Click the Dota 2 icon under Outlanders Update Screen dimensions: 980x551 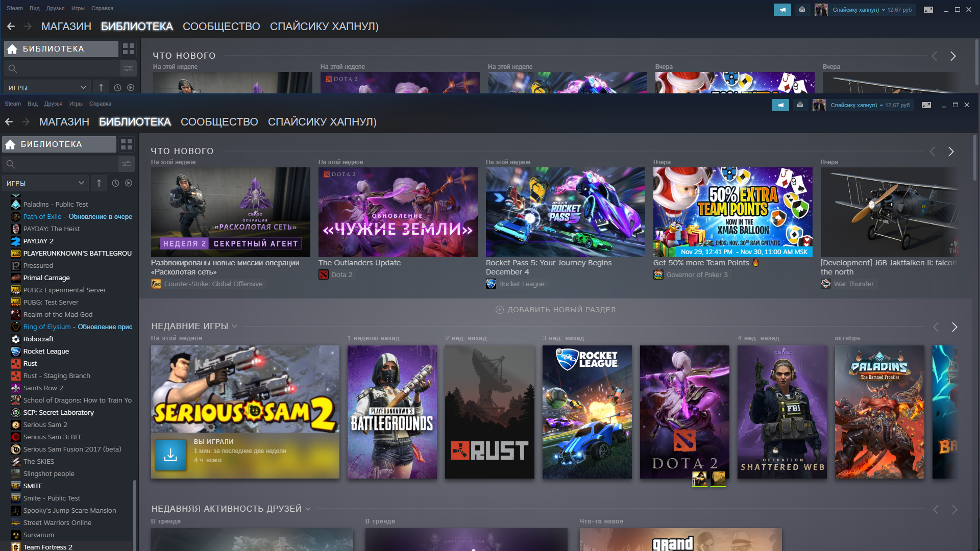[x=324, y=275]
